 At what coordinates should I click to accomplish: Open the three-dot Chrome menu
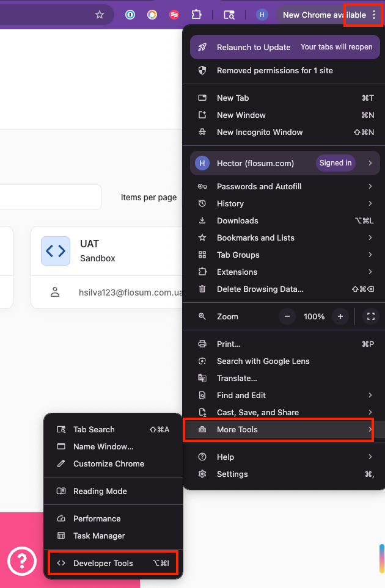374,15
